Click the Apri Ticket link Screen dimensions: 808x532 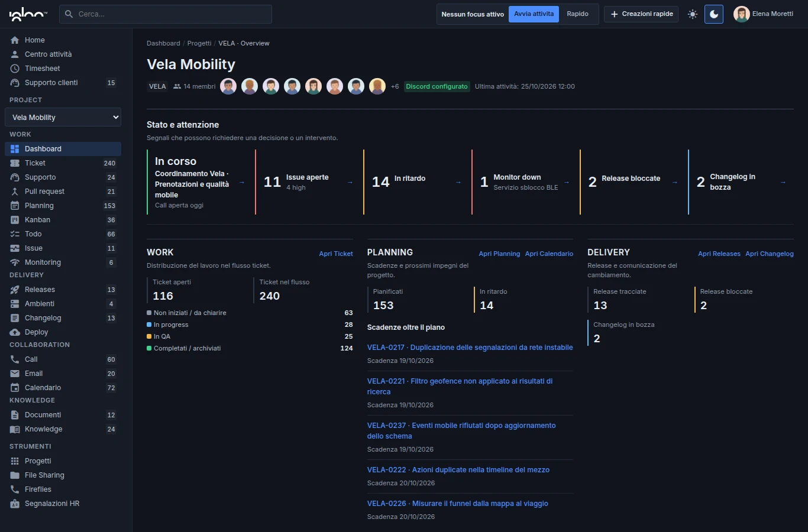[x=336, y=254]
